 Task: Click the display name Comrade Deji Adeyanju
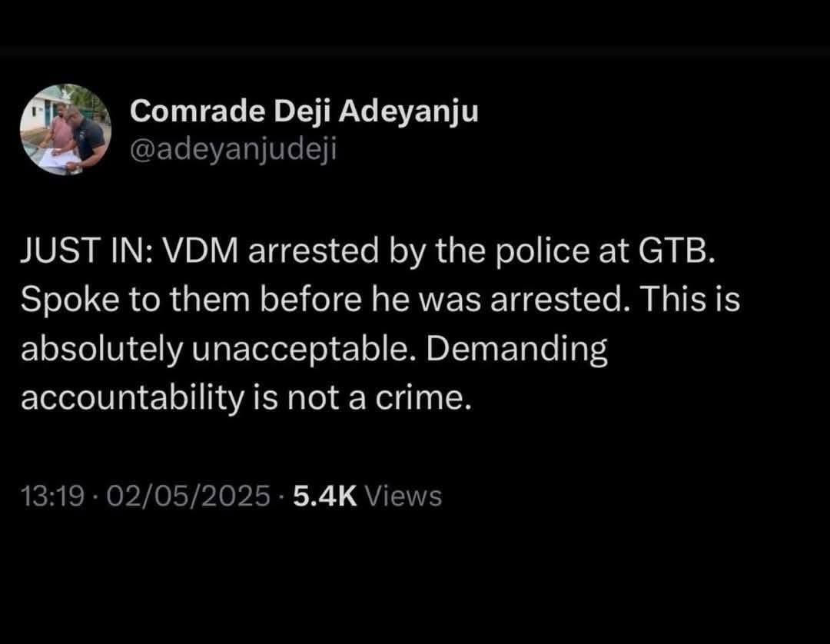point(304,112)
